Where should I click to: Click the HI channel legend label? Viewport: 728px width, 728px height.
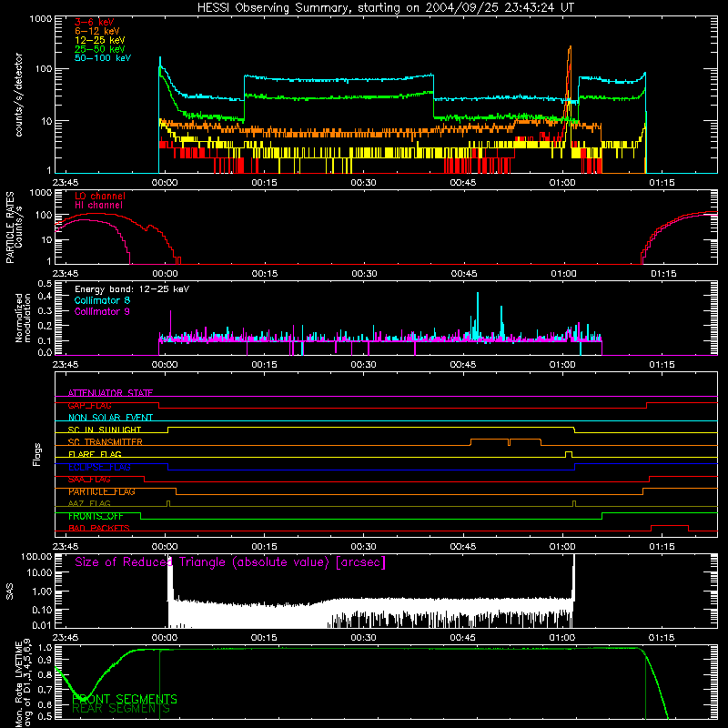pos(98,206)
